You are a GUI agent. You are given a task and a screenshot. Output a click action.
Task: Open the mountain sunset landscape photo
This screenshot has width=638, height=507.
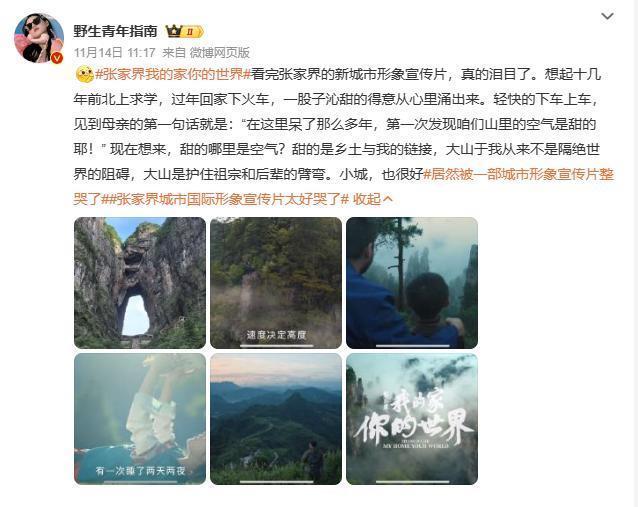pyautogui.click(x=276, y=419)
